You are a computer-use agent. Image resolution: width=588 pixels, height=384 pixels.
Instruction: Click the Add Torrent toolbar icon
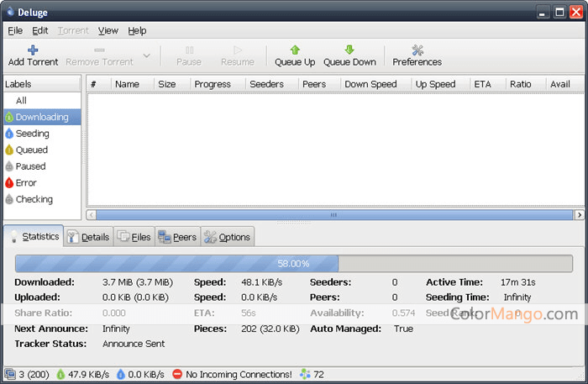(33, 50)
